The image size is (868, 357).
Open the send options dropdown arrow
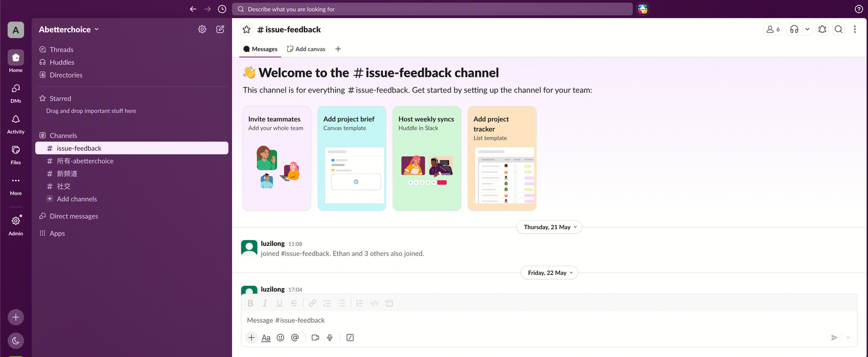coord(848,337)
